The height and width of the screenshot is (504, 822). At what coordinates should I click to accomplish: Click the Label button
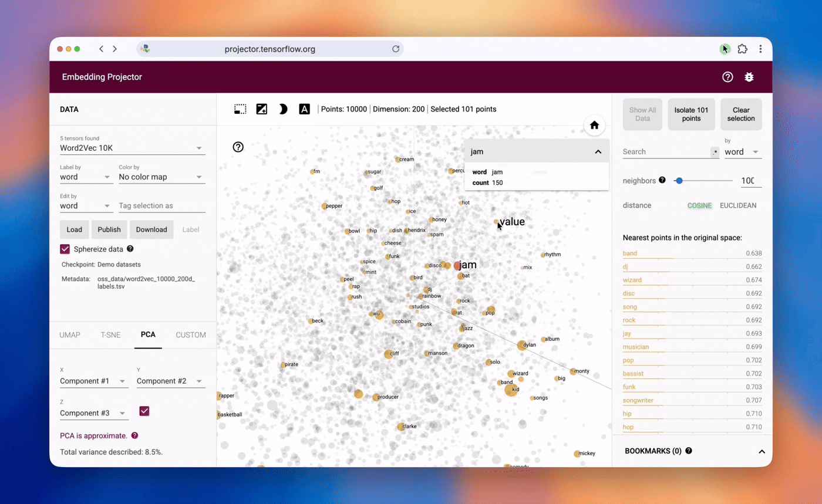pyautogui.click(x=191, y=229)
